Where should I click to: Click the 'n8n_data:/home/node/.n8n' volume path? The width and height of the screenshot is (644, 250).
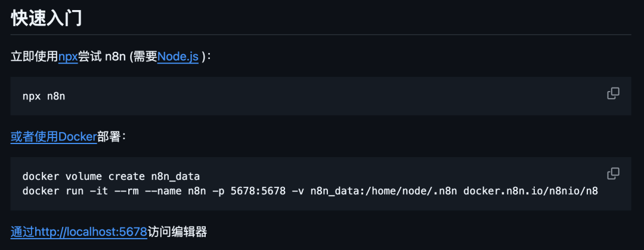coord(383,191)
